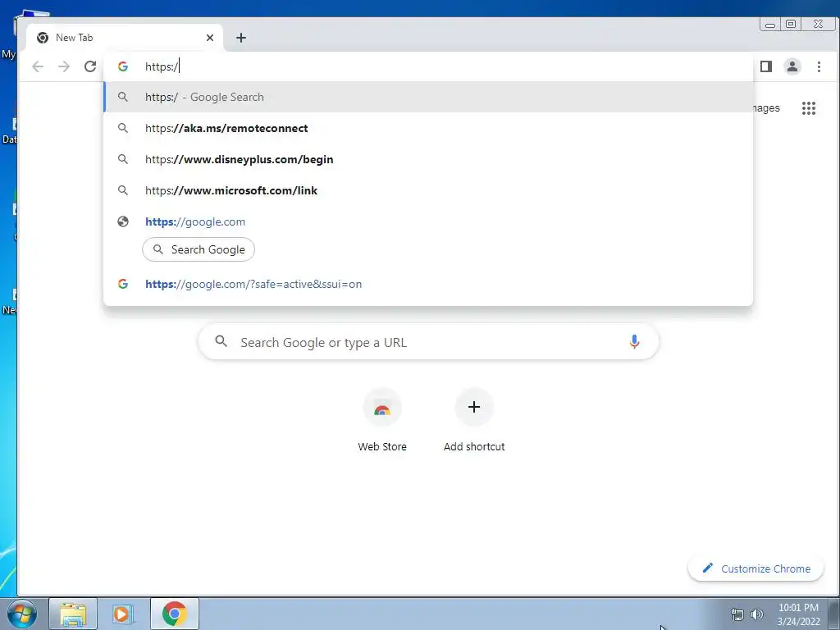Click the search icon beside the disneyplus suggestion
The width and height of the screenshot is (840, 630).
coord(123,159)
